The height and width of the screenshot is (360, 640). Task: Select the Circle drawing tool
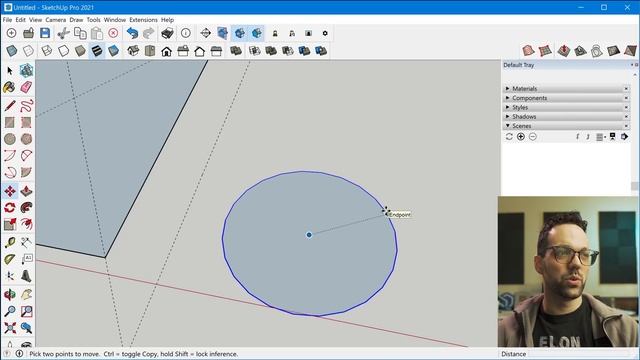pos(10,139)
